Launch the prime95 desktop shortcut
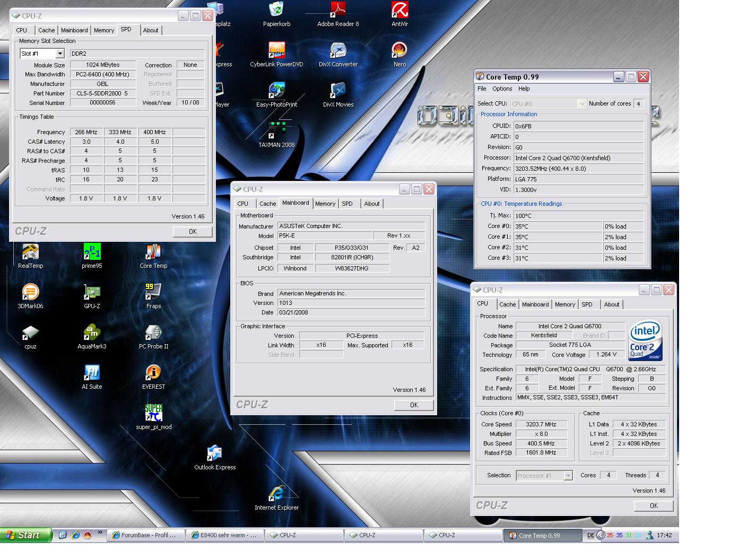 pos(92,256)
